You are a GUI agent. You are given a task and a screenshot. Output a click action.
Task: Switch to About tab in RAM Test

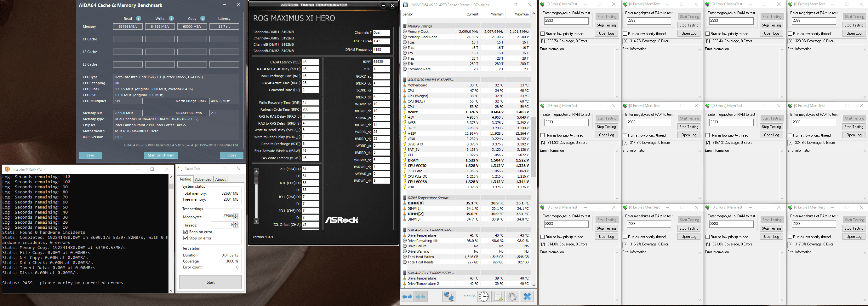point(220,179)
